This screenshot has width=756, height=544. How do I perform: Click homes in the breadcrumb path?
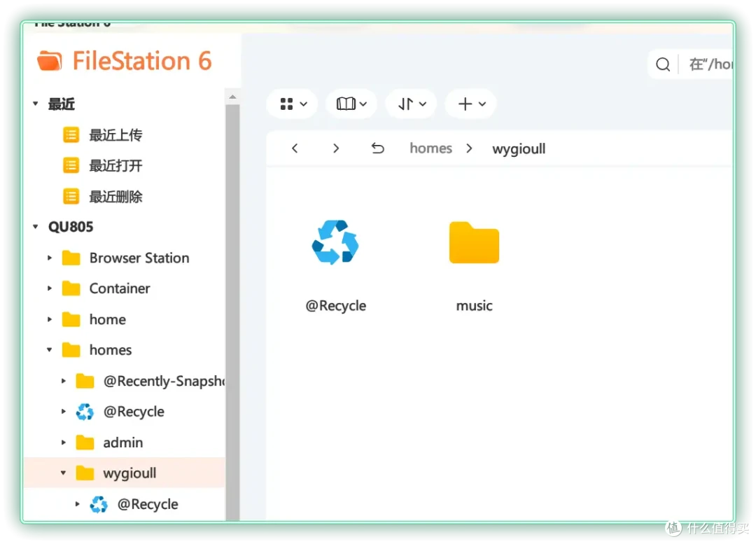coord(430,148)
